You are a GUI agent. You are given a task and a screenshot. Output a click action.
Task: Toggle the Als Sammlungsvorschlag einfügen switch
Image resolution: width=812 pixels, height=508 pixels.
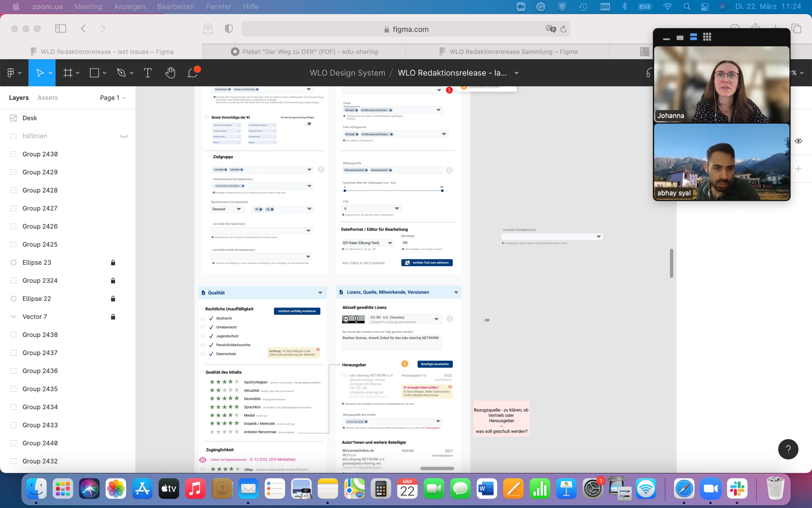pos(308,124)
